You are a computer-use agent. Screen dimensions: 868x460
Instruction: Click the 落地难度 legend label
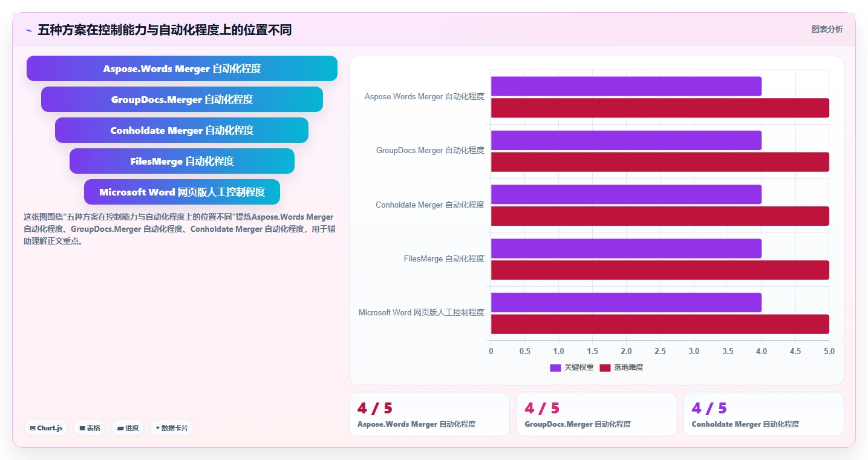click(x=628, y=367)
